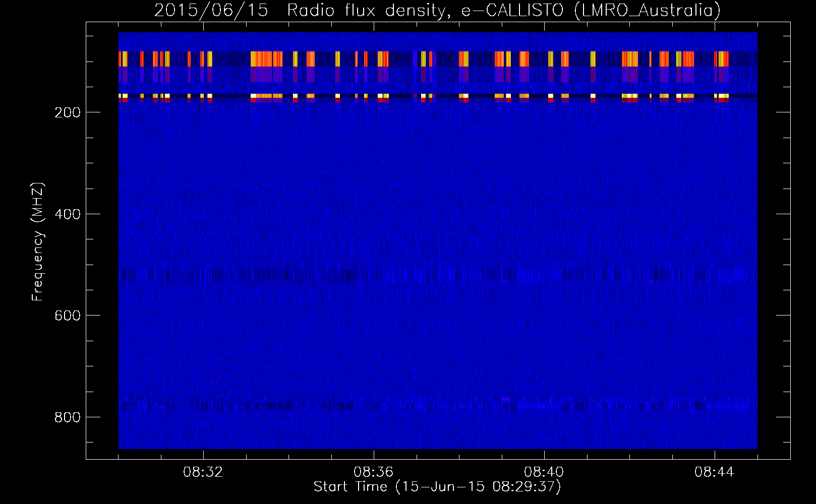Screen dimensions: 816x504
Task: Click the date 2015/06/15 in the title
Action: (211, 11)
